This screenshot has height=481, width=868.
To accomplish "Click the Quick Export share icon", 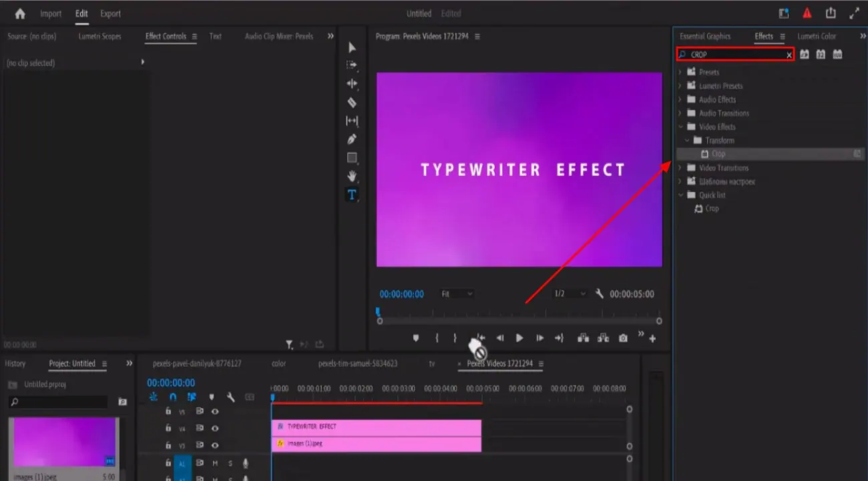I will pyautogui.click(x=831, y=13).
